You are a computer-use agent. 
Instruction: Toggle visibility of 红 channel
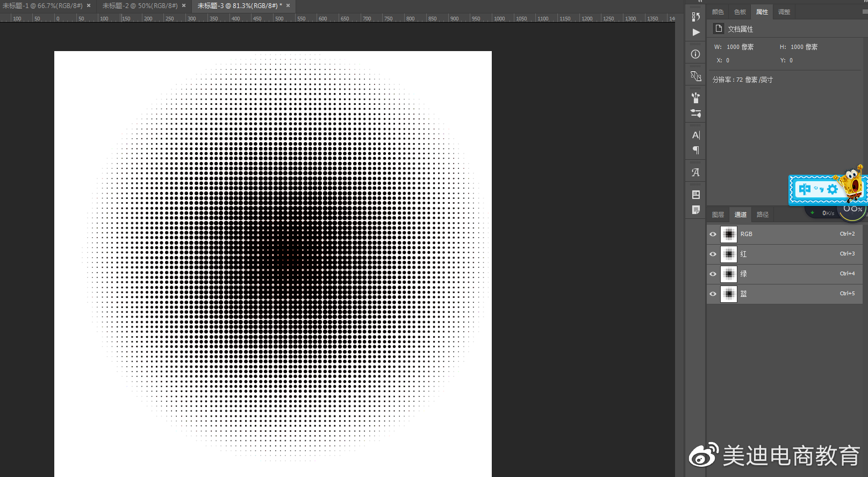coord(713,254)
